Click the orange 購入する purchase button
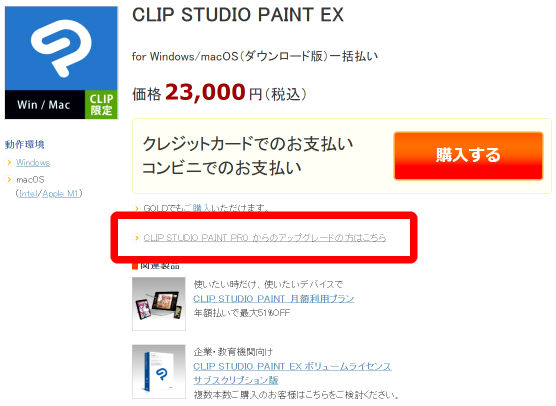Image resolution: width=556 pixels, height=406 pixels. click(x=468, y=156)
